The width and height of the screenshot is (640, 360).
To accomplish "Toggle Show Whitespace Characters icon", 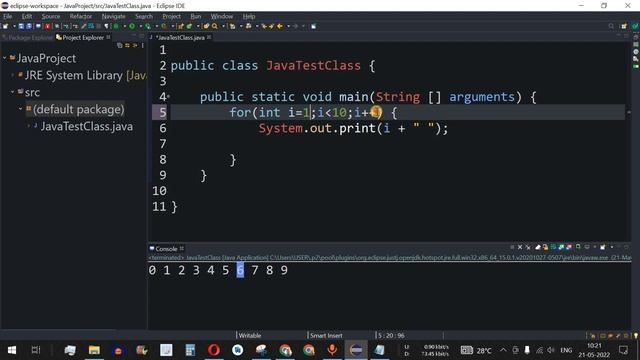I will [x=106, y=26].
